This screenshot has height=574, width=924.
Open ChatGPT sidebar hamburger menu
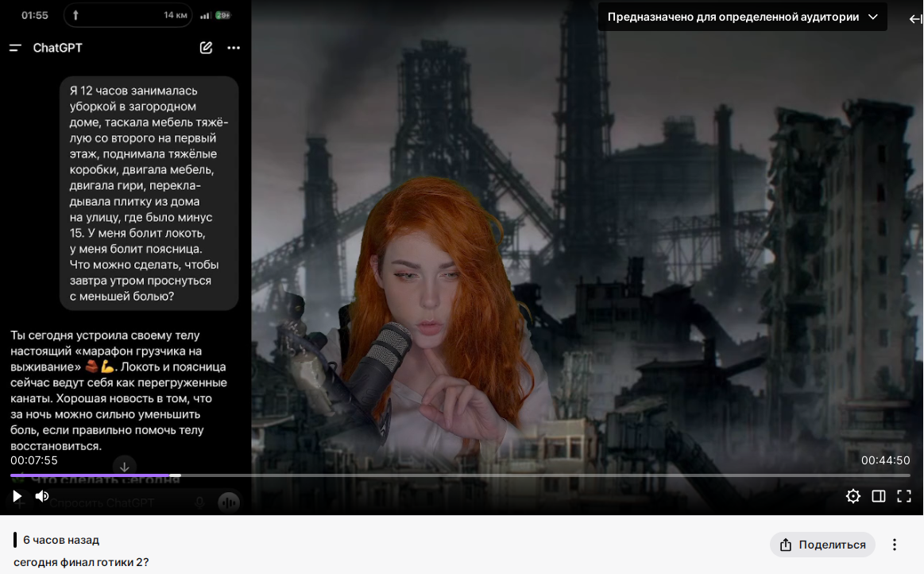[x=15, y=48]
